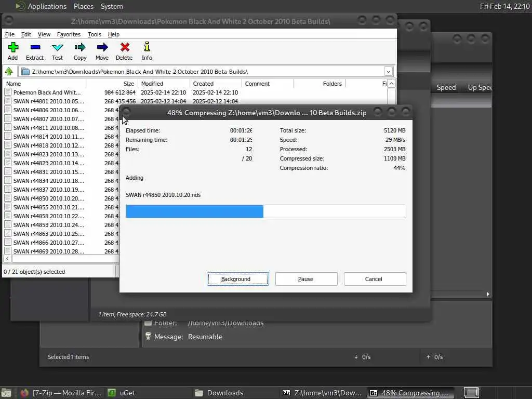The image size is (532, 399).
Task: Select SWAN r44829 2010.10.14 file
Action: pos(48,163)
